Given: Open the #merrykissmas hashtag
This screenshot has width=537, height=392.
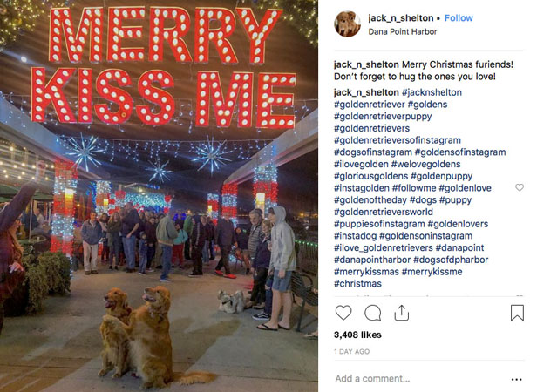Looking at the screenshot, I should [x=366, y=272].
